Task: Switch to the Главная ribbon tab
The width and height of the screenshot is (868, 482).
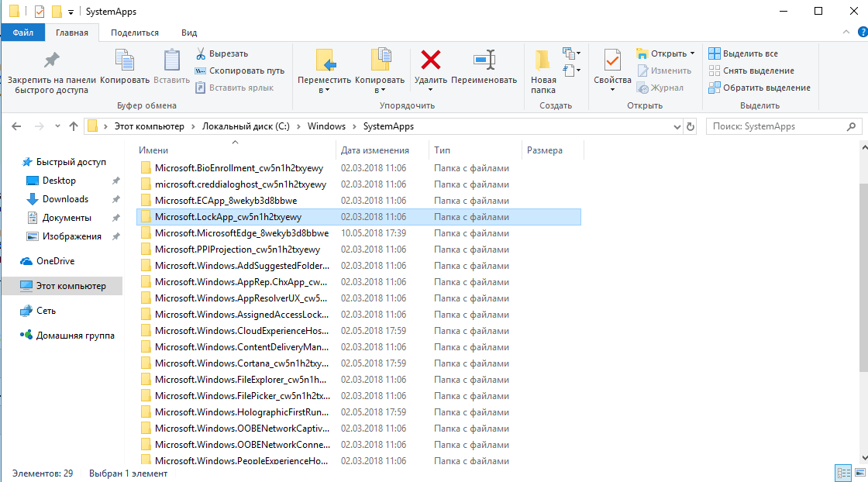Action: click(72, 33)
